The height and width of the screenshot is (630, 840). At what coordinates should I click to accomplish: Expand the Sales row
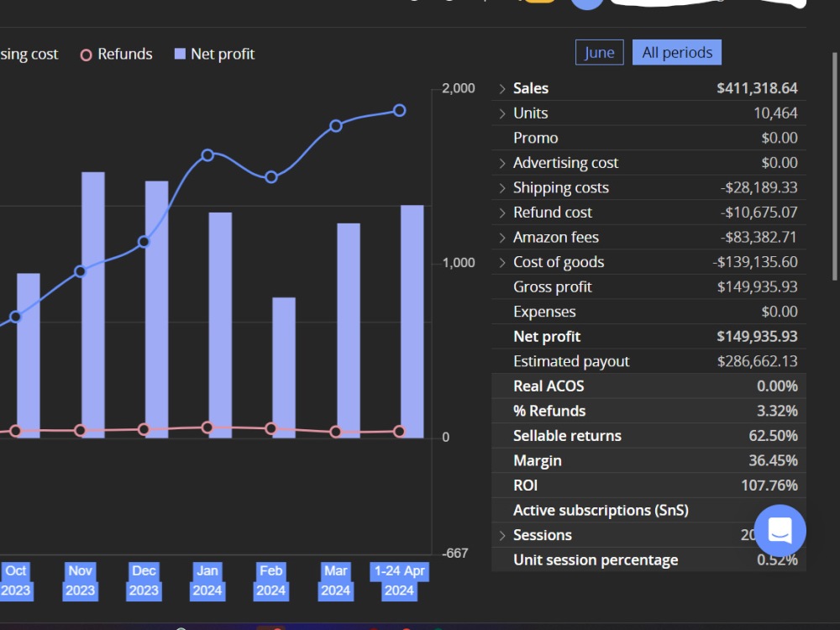point(502,88)
